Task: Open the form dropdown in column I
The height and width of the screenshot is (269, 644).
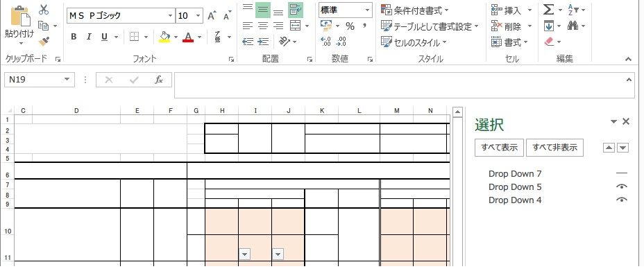Action: [245, 254]
